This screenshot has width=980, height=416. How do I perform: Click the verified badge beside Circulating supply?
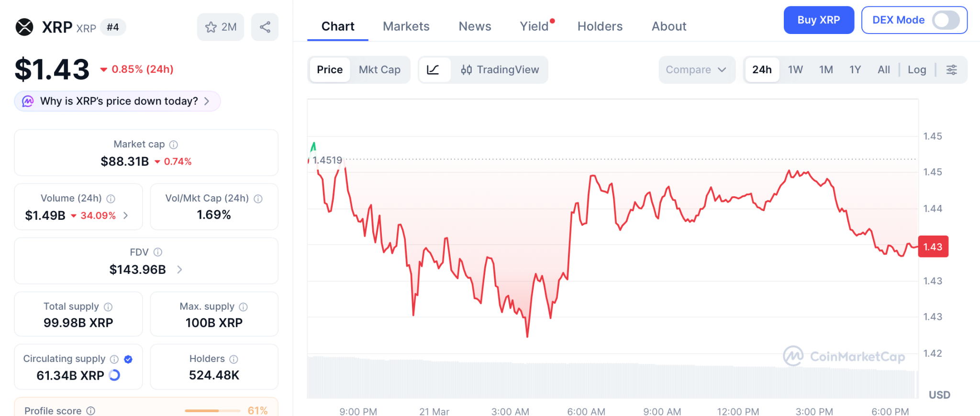pyautogui.click(x=128, y=359)
